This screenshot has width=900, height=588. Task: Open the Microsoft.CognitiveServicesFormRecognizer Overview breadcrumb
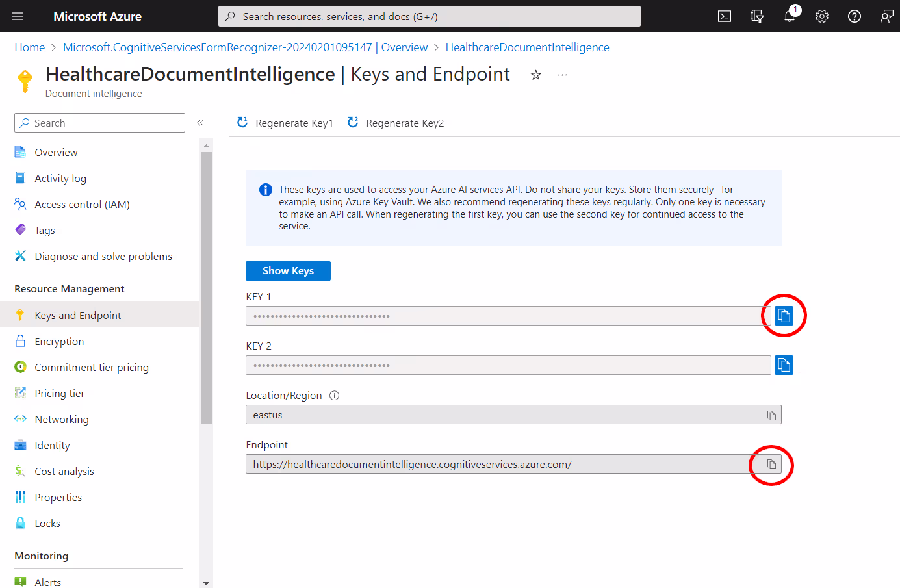click(245, 47)
